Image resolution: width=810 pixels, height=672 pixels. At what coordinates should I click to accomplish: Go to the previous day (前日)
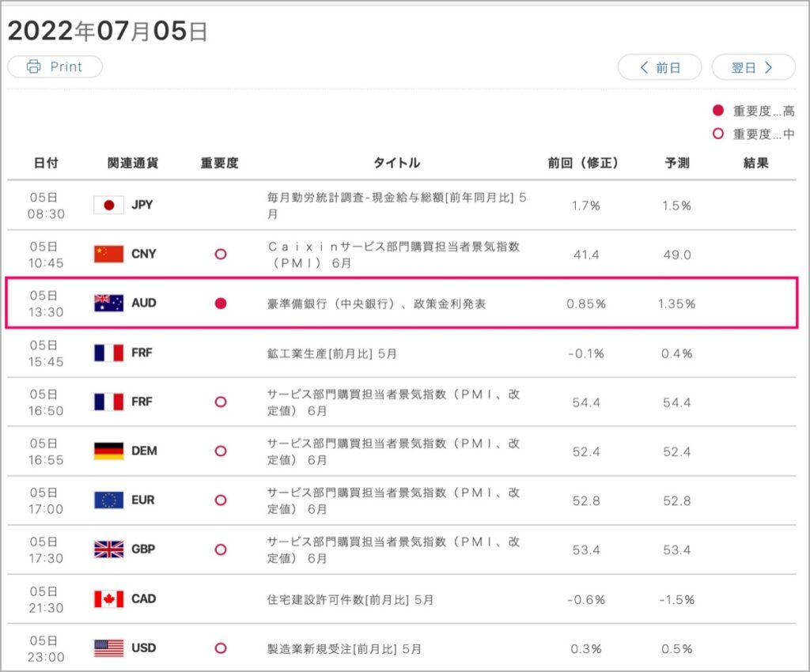[x=660, y=68]
